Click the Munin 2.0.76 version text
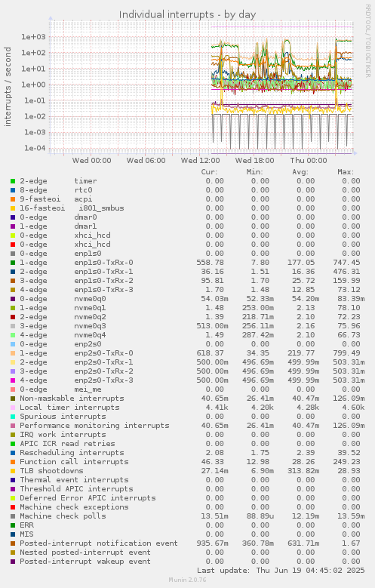 tap(187, 580)
